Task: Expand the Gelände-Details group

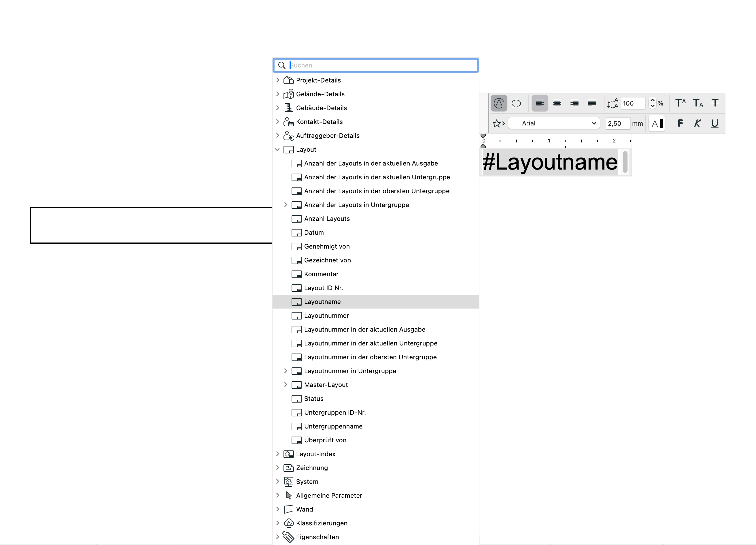Action: pyautogui.click(x=278, y=94)
